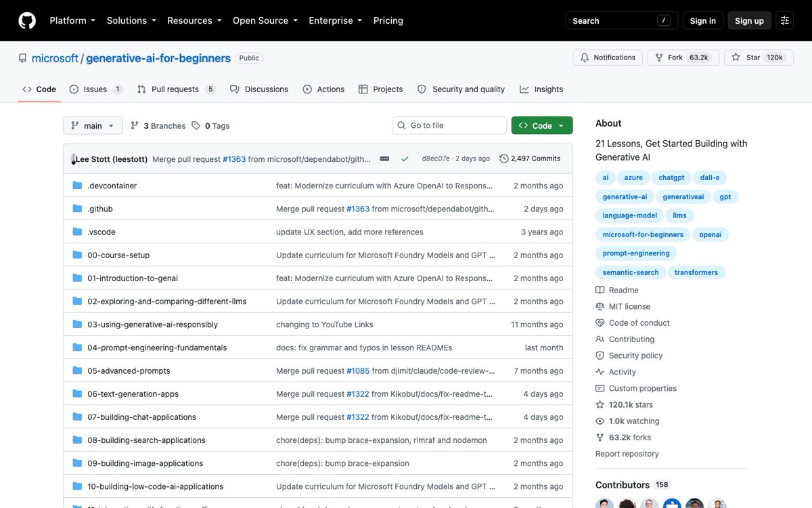Expand the Solutions menu
812x508 pixels.
[x=131, y=20]
